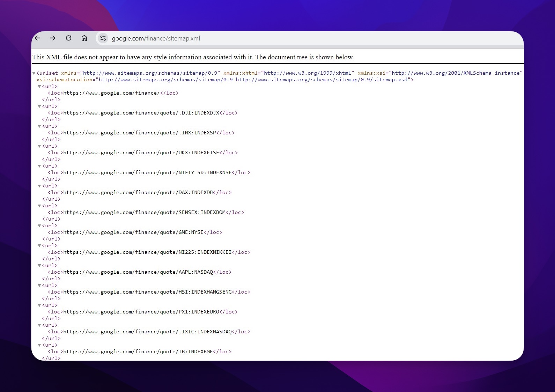
Task: Click the xsi:schemaLocation attribute line
Action: point(225,80)
